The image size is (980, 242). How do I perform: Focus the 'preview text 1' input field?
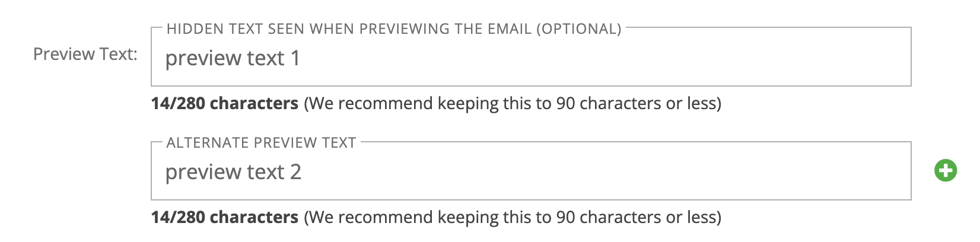click(531, 58)
